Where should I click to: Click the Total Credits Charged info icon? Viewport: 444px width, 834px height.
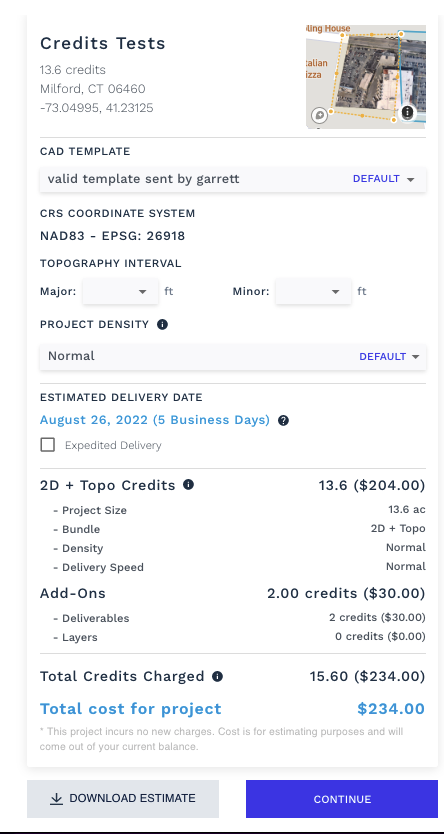point(217,677)
